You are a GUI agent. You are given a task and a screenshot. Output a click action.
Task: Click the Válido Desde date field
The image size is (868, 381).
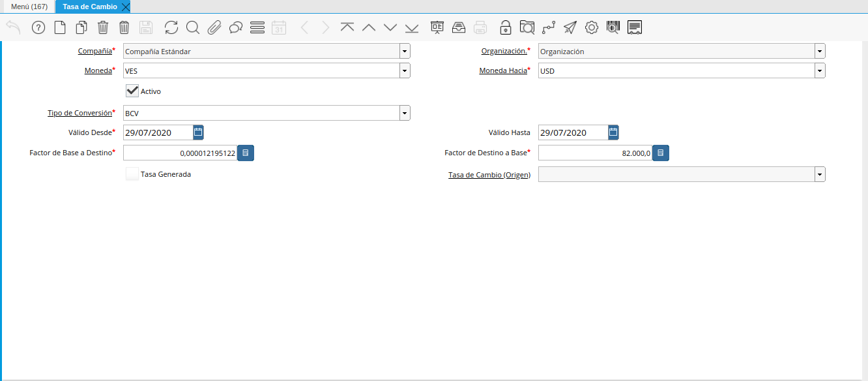[158, 132]
